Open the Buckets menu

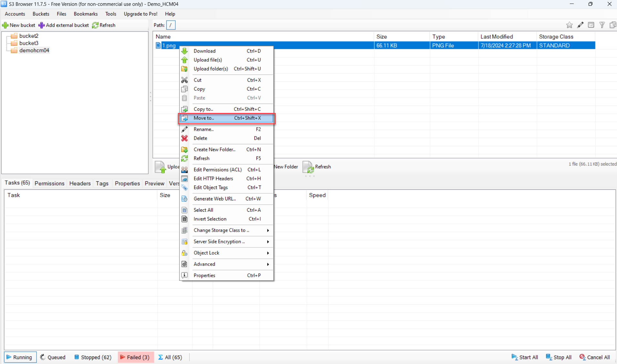click(41, 14)
